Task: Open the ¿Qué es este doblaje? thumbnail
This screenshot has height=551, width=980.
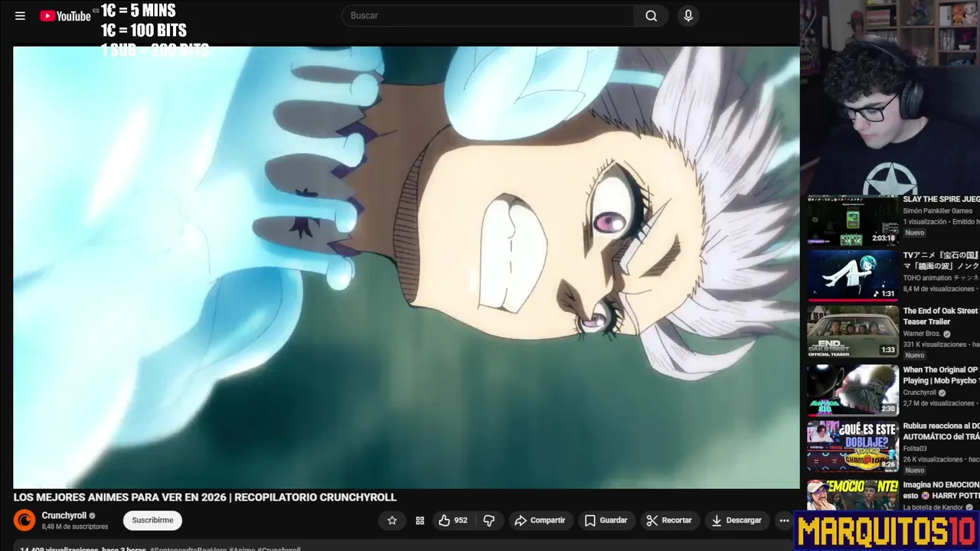Action: pyautogui.click(x=853, y=445)
